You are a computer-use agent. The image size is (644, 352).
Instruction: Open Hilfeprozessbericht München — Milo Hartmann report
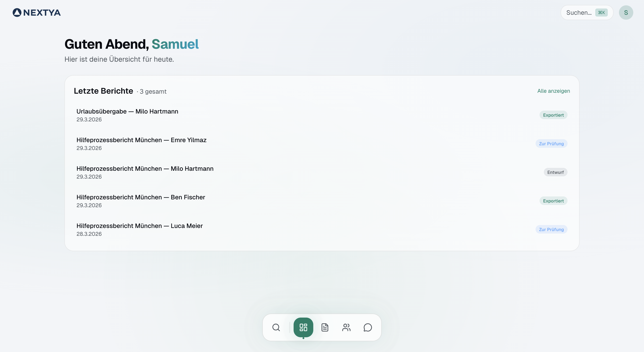coord(145,169)
